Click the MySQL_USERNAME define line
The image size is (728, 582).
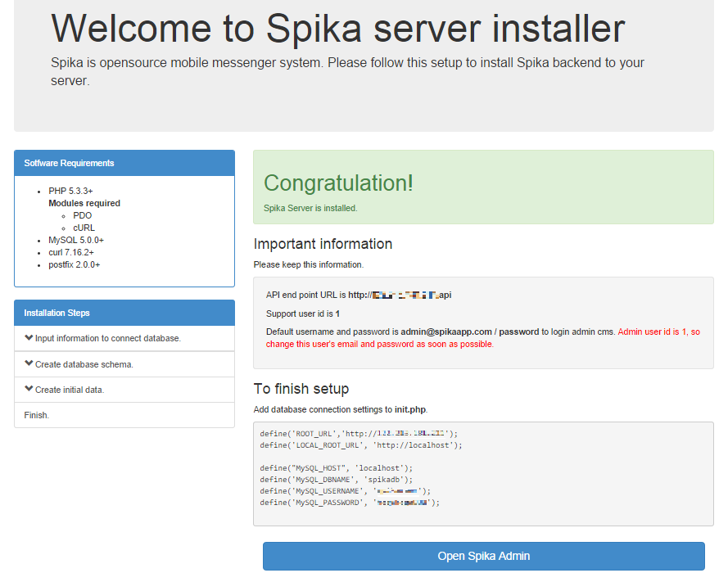pyautogui.click(x=345, y=491)
